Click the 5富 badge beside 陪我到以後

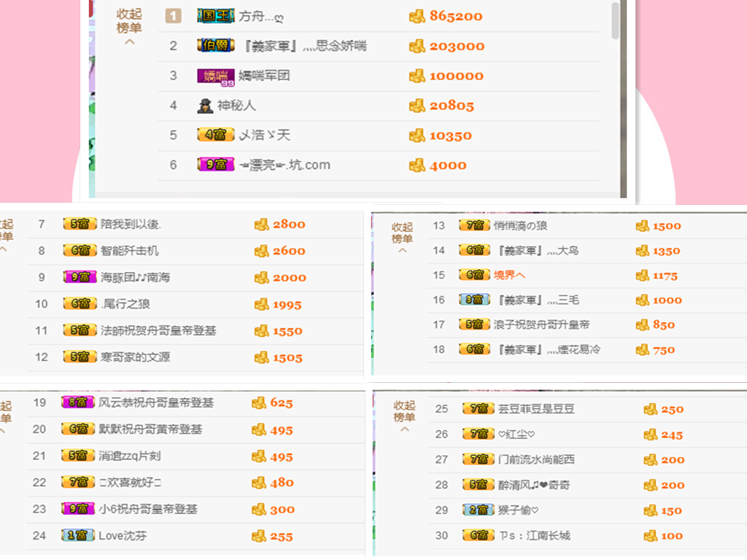(80, 224)
